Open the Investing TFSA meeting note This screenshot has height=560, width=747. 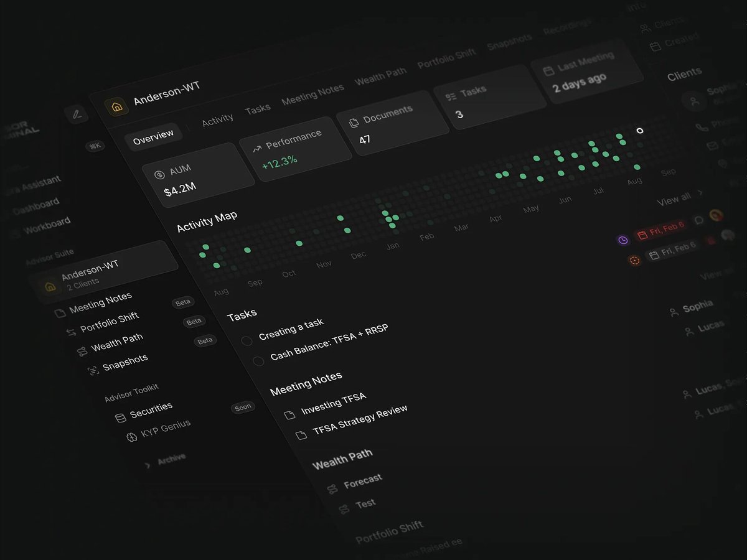(x=334, y=403)
